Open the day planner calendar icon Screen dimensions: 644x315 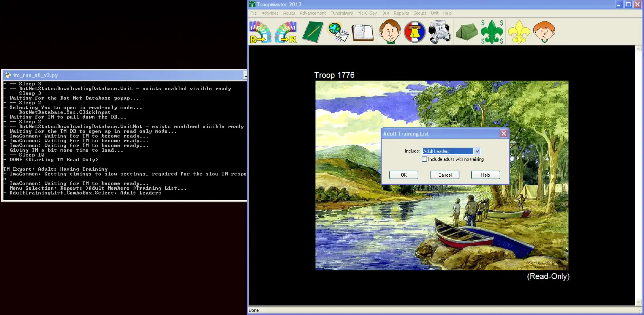click(x=363, y=32)
